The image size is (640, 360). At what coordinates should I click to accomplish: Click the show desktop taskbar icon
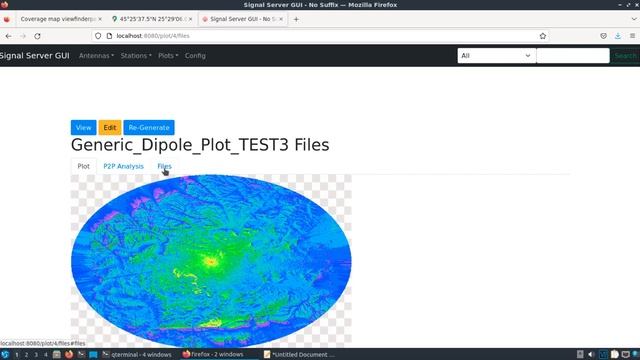point(93,354)
